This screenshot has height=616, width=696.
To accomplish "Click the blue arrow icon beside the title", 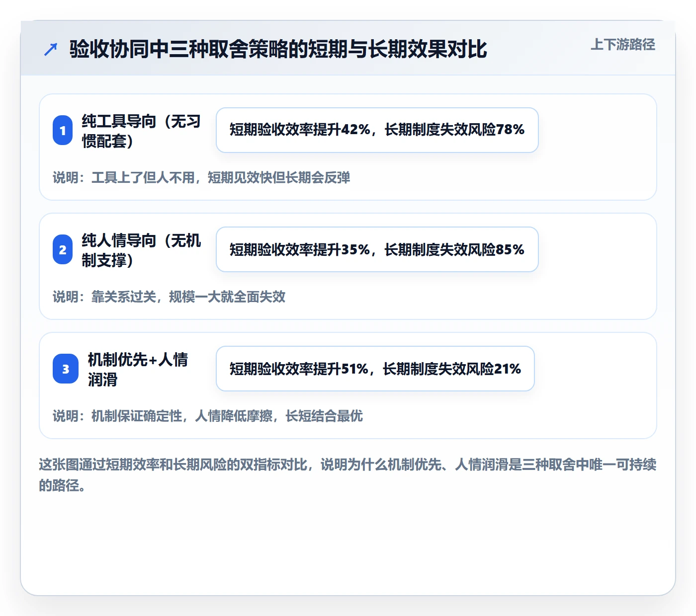I will tap(51, 49).
